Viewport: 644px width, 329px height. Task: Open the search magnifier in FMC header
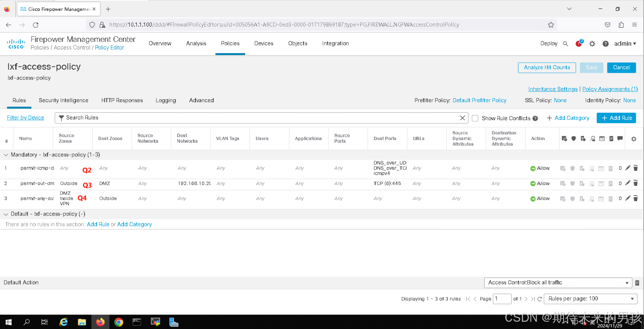coord(566,44)
